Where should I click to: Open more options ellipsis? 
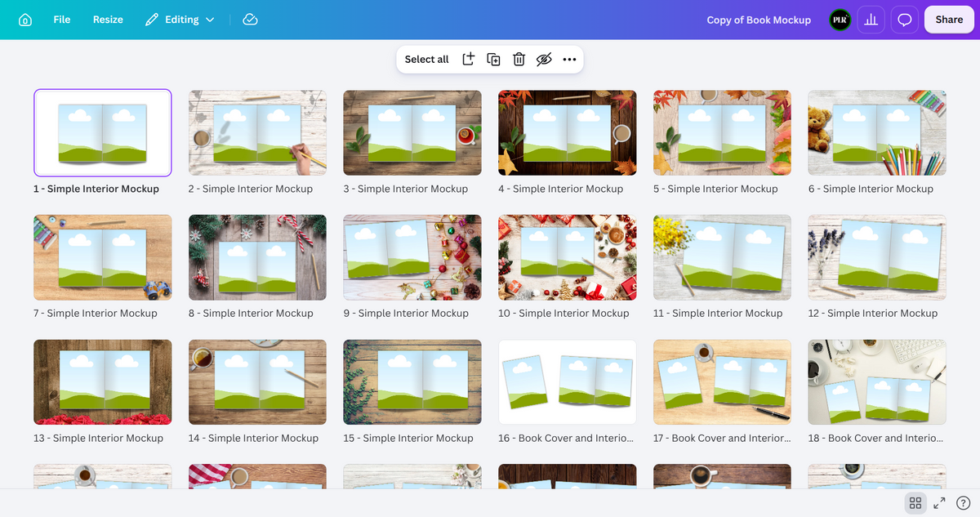coord(570,60)
